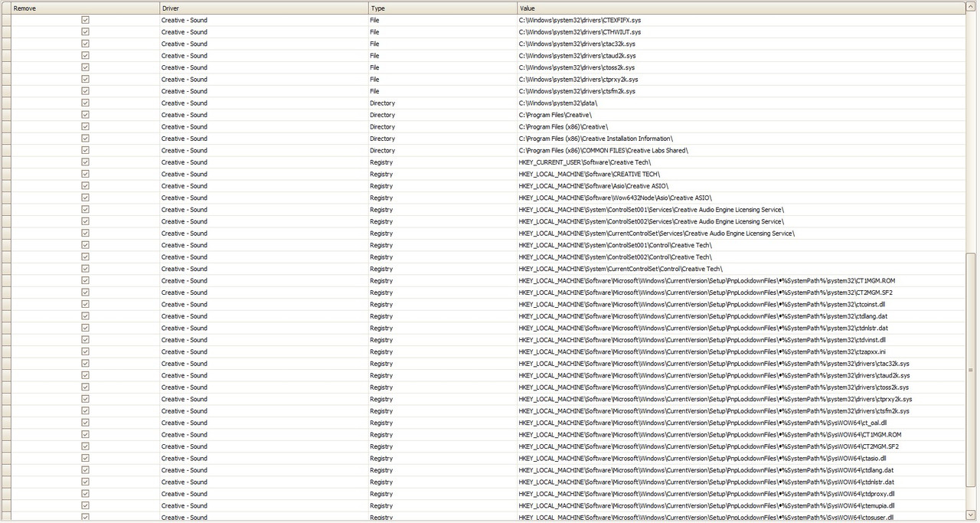
Task: Uncheck Remove for system32\ctcoinst.dll registry row
Action: pos(85,304)
